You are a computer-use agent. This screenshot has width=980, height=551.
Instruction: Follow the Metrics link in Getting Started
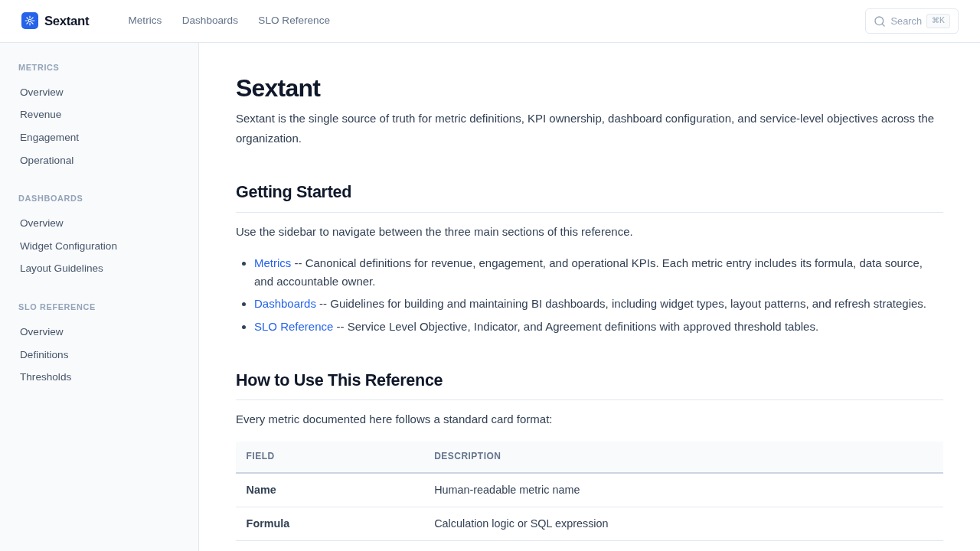click(273, 263)
